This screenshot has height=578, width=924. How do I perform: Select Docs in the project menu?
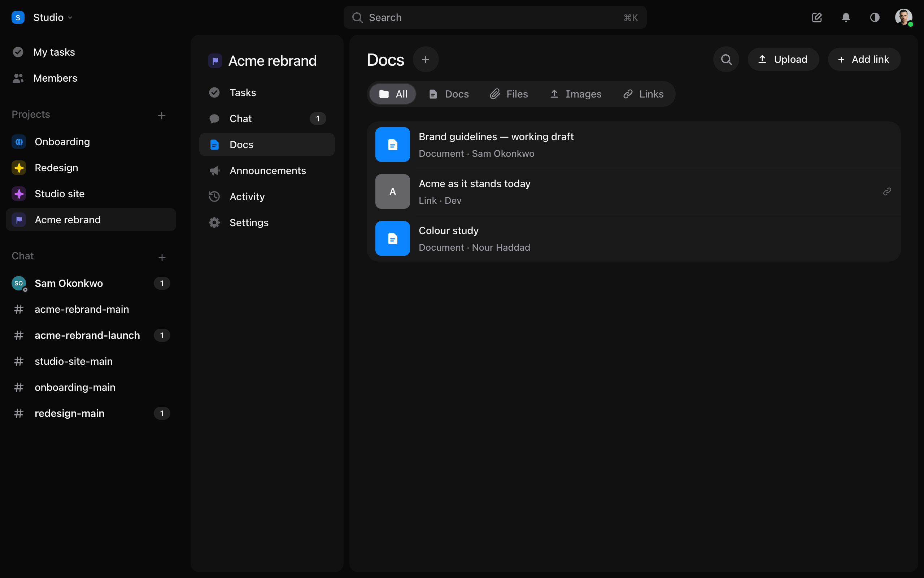(267, 144)
